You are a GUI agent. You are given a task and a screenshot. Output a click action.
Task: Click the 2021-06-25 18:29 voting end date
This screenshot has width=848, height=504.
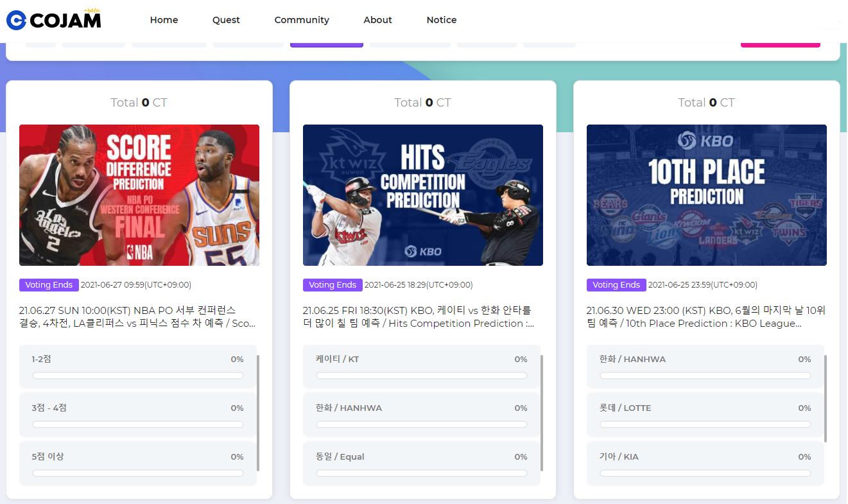coord(419,285)
